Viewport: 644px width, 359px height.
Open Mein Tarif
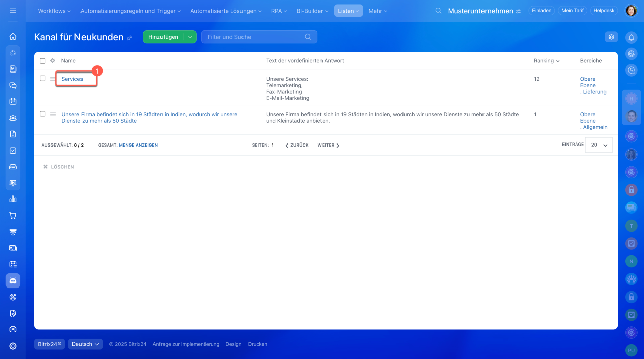pyautogui.click(x=573, y=11)
